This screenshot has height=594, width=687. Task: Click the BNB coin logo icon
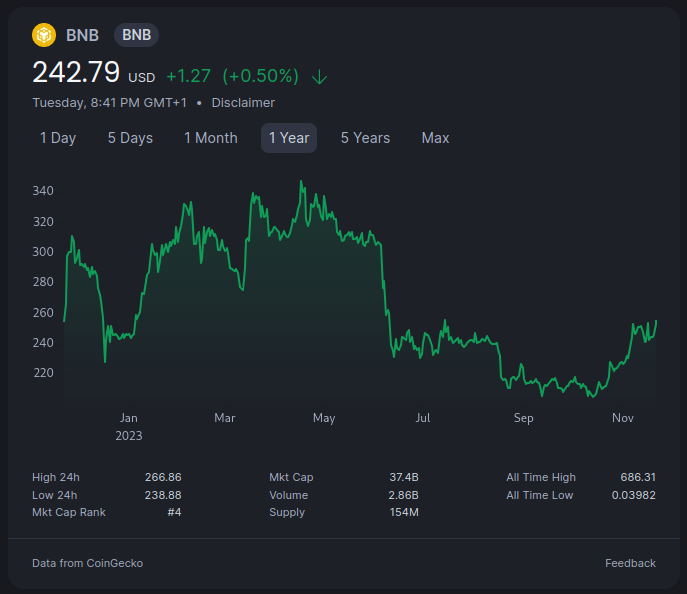pyautogui.click(x=44, y=36)
